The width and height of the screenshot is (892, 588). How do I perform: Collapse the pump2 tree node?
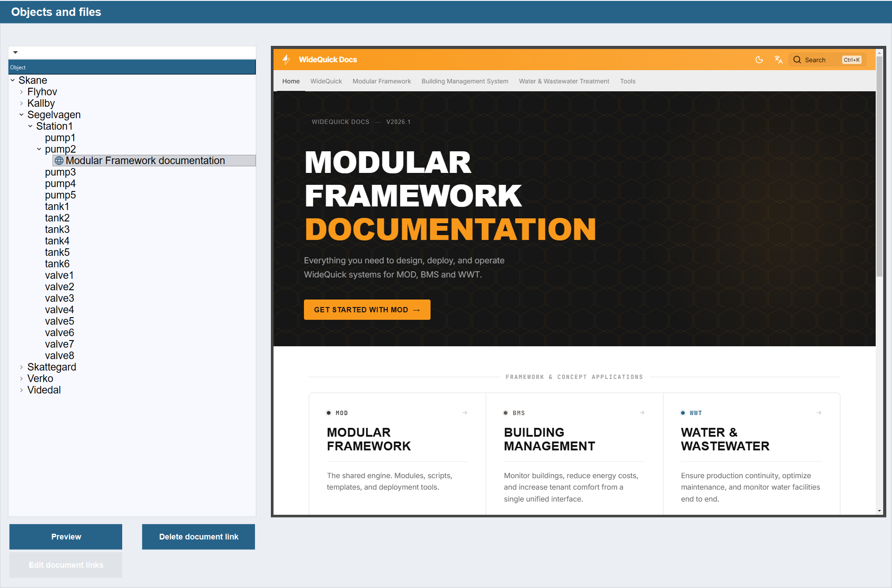pyautogui.click(x=39, y=149)
